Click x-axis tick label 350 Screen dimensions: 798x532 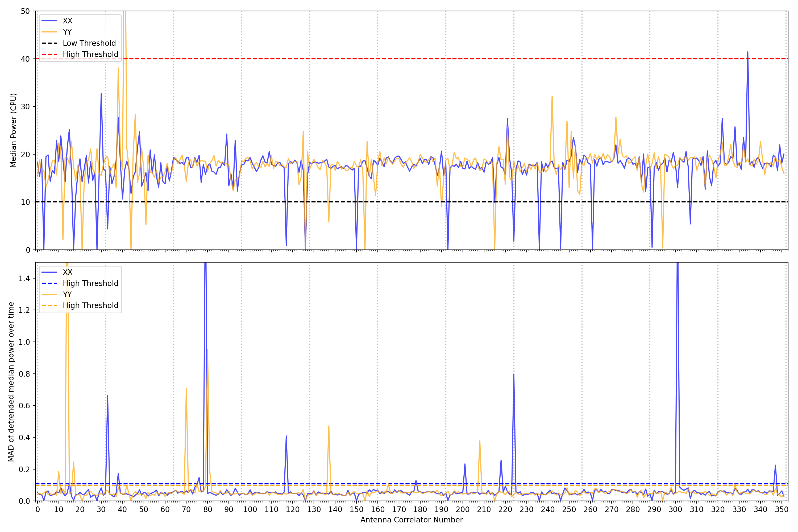click(782, 510)
